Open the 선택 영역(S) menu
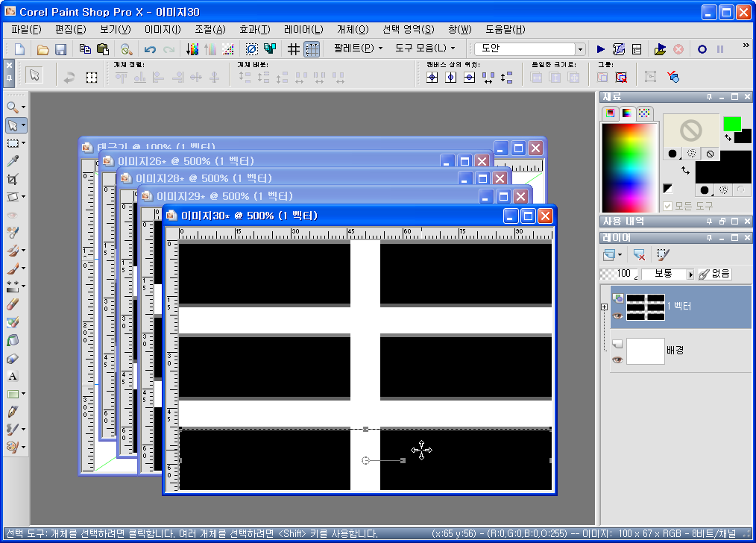 coord(408,29)
